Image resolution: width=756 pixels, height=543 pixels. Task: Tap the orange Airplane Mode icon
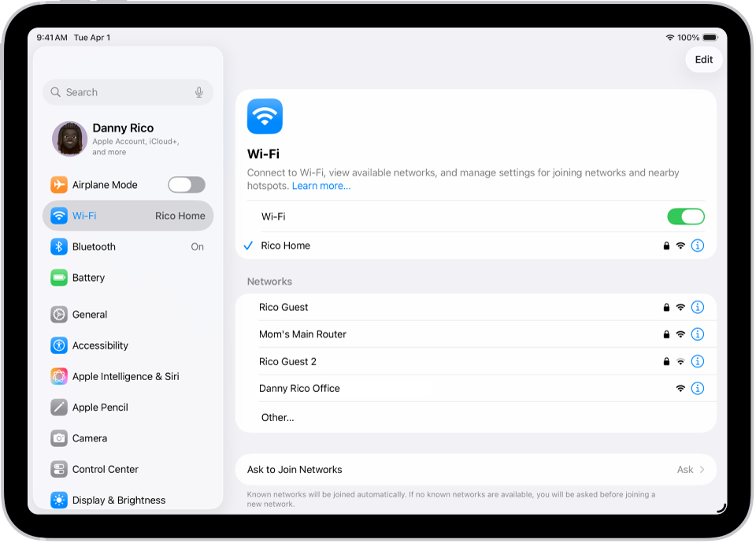tap(59, 184)
